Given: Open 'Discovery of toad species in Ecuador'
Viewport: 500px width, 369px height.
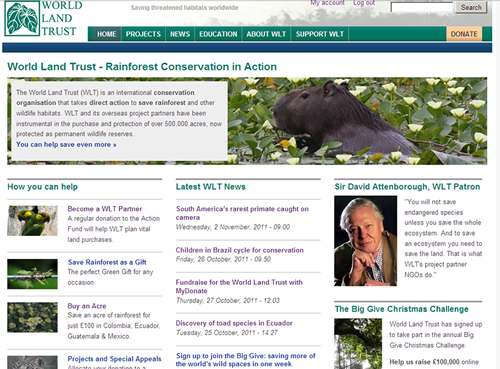Looking at the screenshot, I should coord(234,323).
